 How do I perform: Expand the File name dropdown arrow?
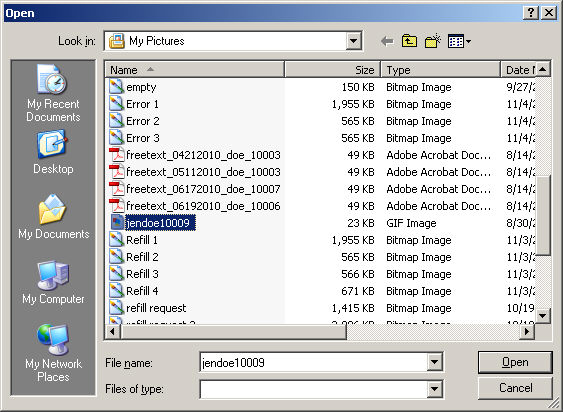[x=434, y=362]
